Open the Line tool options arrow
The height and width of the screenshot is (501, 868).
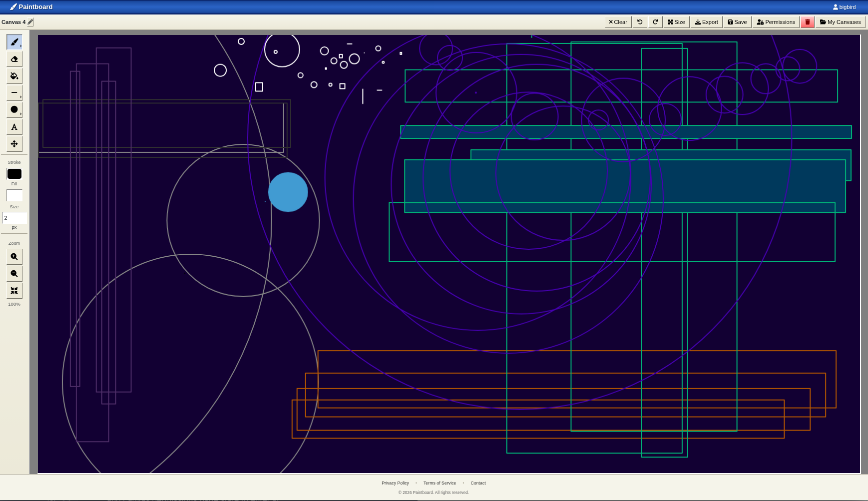(x=20, y=96)
